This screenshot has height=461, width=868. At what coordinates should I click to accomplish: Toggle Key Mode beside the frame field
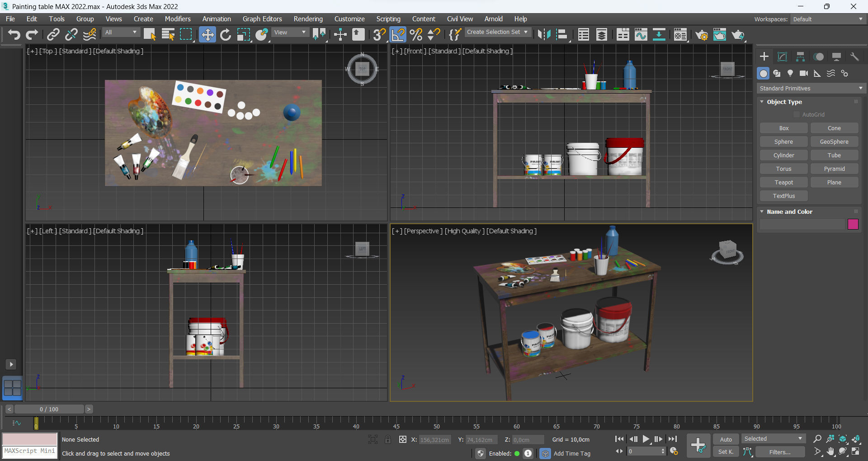(x=619, y=452)
